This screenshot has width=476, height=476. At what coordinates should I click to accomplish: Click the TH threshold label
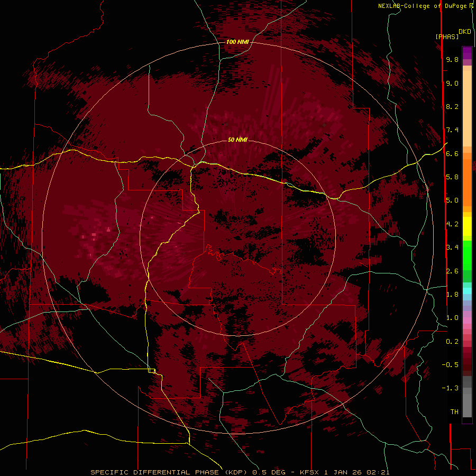(454, 412)
